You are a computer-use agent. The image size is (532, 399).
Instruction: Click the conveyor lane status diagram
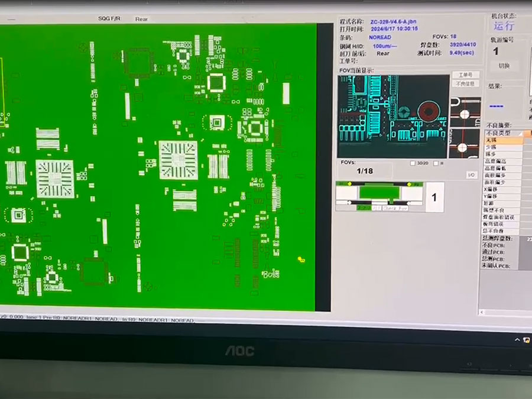379,196
